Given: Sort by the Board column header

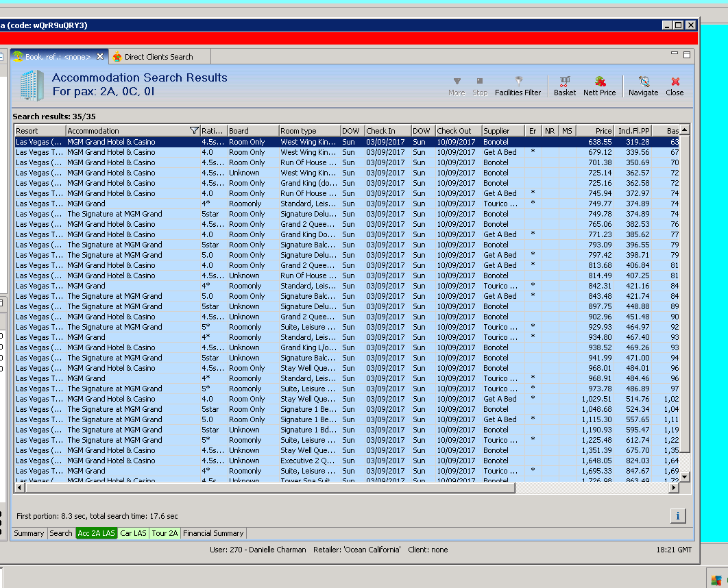Looking at the screenshot, I should 253,131.
